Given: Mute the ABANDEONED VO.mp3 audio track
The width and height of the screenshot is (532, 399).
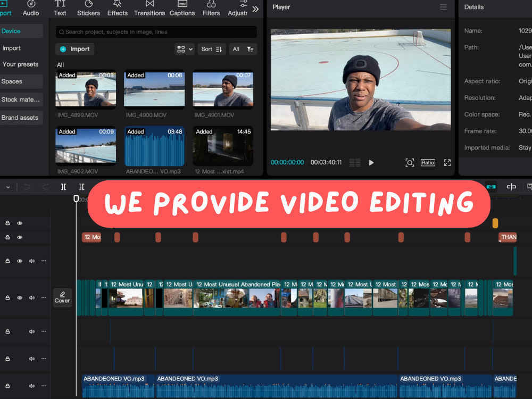Looking at the screenshot, I should pyautogui.click(x=32, y=386).
